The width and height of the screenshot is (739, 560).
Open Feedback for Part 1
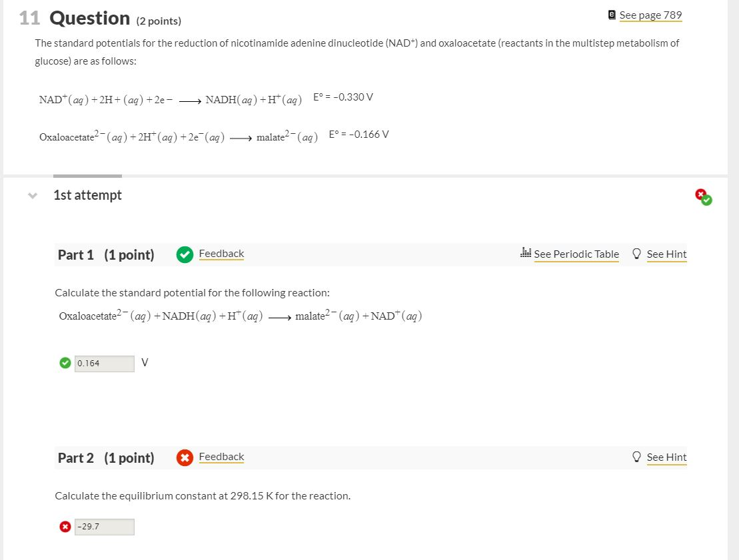(221, 254)
